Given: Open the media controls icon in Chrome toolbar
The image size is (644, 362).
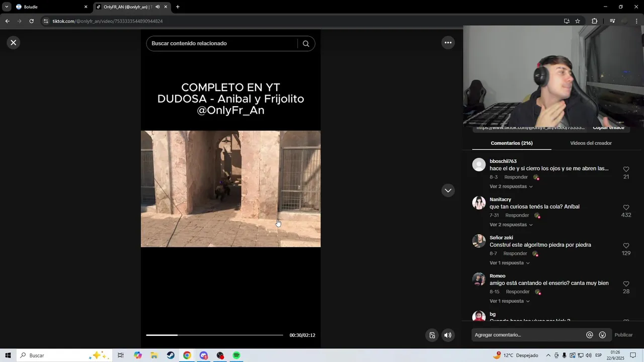Looking at the screenshot, I should (x=612, y=21).
